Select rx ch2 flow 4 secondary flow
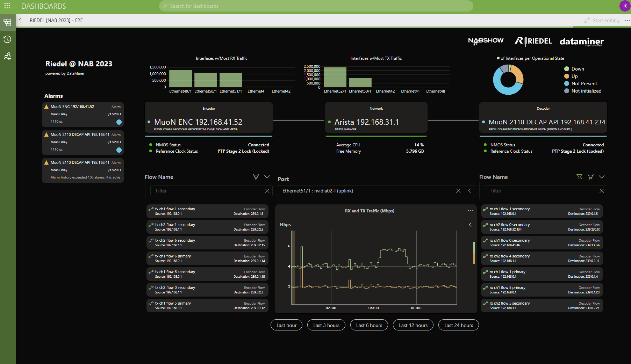631x364 pixels. point(542,258)
